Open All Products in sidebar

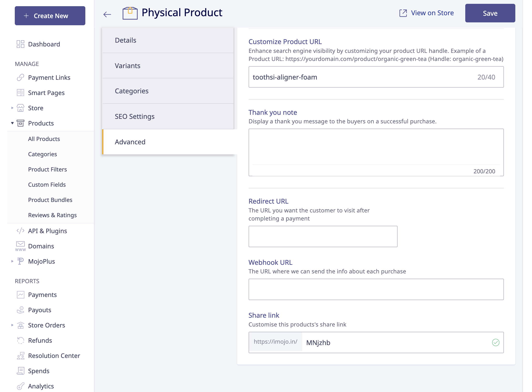[x=44, y=139]
